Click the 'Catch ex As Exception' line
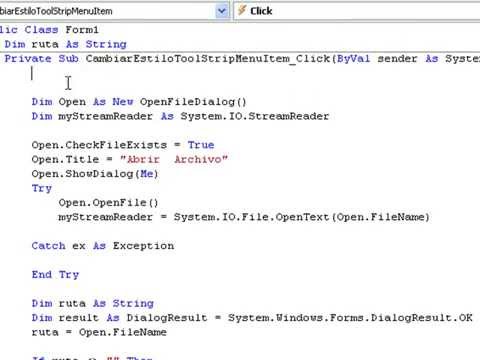The width and height of the screenshot is (480, 360). pyautogui.click(x=103, y=246)
